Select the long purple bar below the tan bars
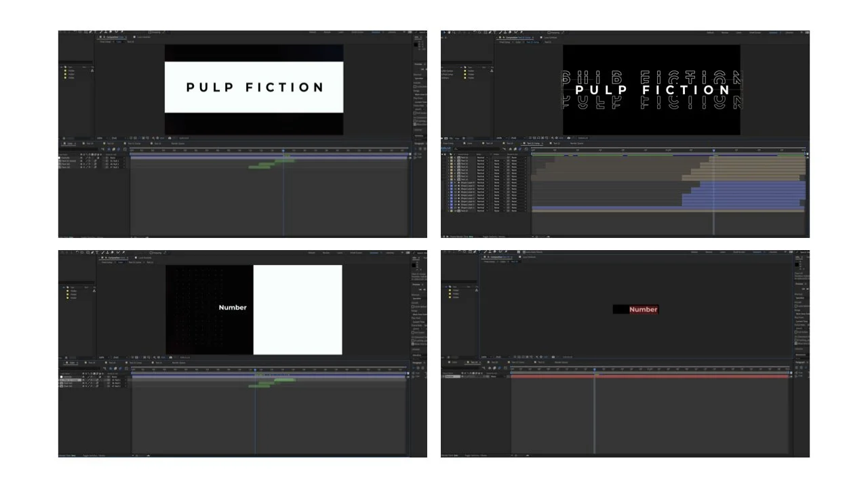 668,207
